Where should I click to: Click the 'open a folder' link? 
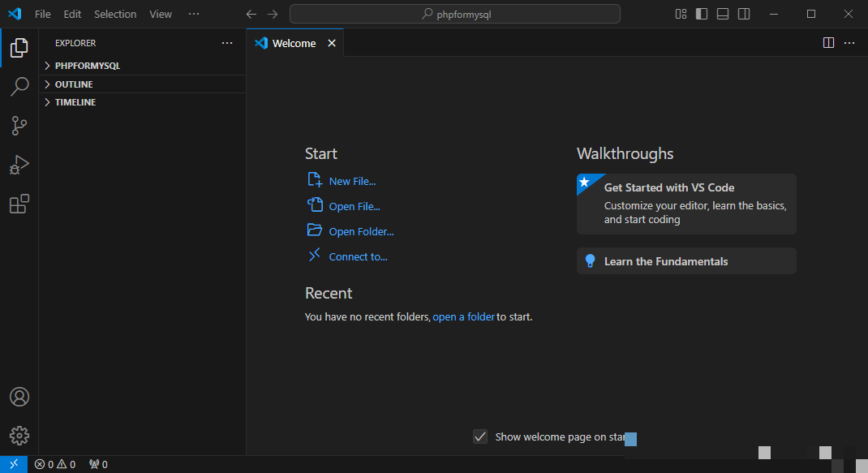pos(463,316)
